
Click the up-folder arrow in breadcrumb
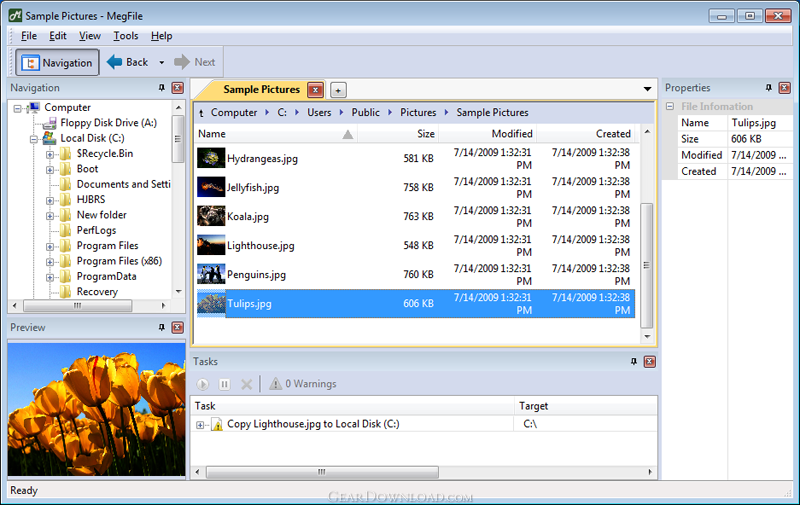click(x=201, y=113)
